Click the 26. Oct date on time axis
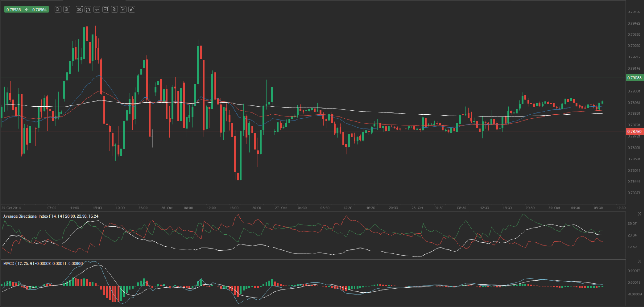 pos(167,208)
